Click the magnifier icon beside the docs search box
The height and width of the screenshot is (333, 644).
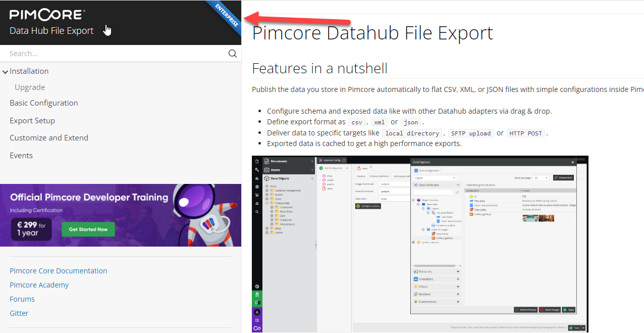[x=232, y=54]
